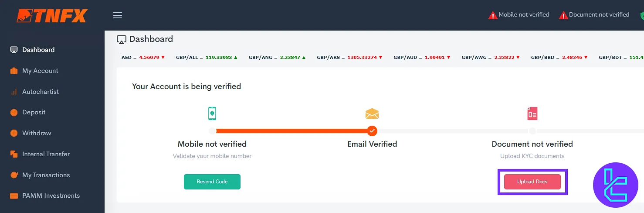Select Withdraw in the sidebar
644x213 pixels.
[x=37, y=133]
